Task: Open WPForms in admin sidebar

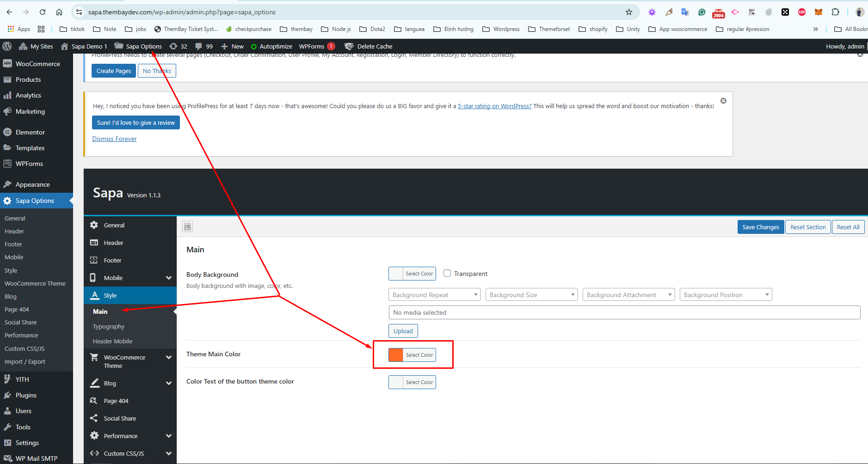Action: pyautogui.click(x=37, y=164)
